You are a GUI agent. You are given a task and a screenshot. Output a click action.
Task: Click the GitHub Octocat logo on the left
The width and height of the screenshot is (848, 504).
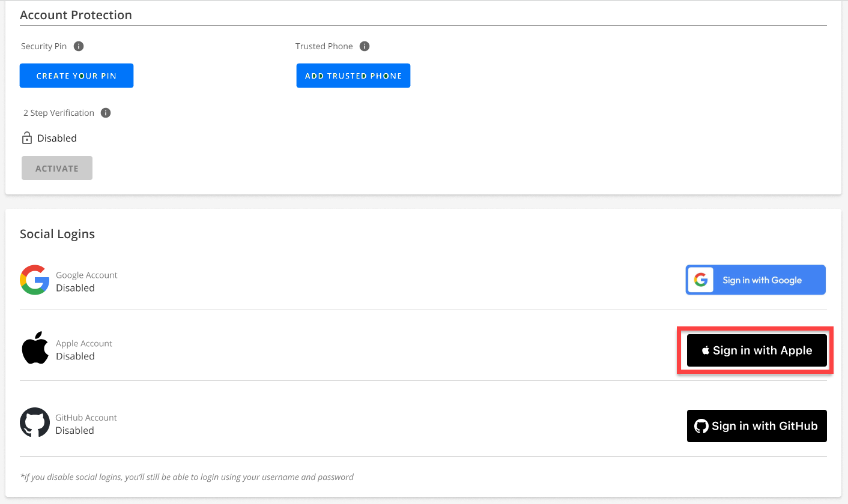coord(34,422)
